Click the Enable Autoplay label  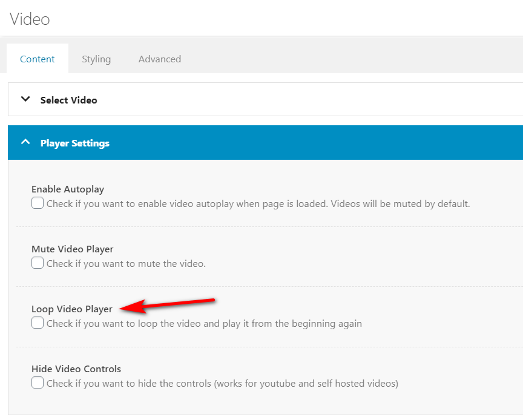(68, 189)
